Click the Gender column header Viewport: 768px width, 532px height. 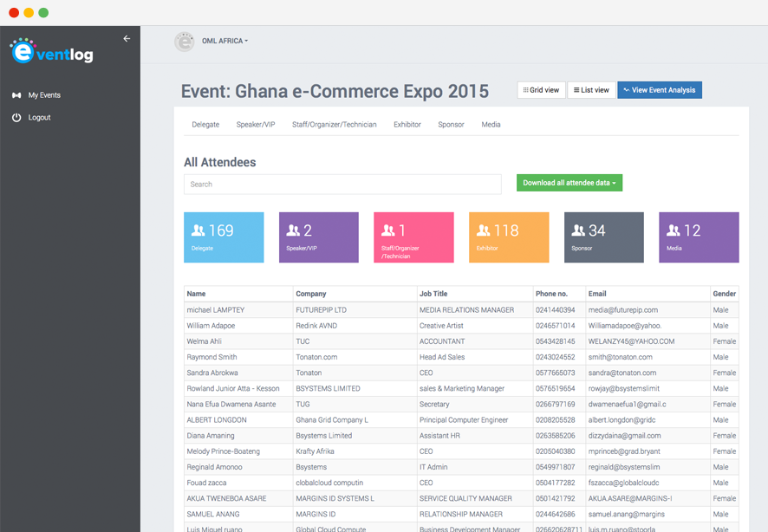click(x=725, y=294)
